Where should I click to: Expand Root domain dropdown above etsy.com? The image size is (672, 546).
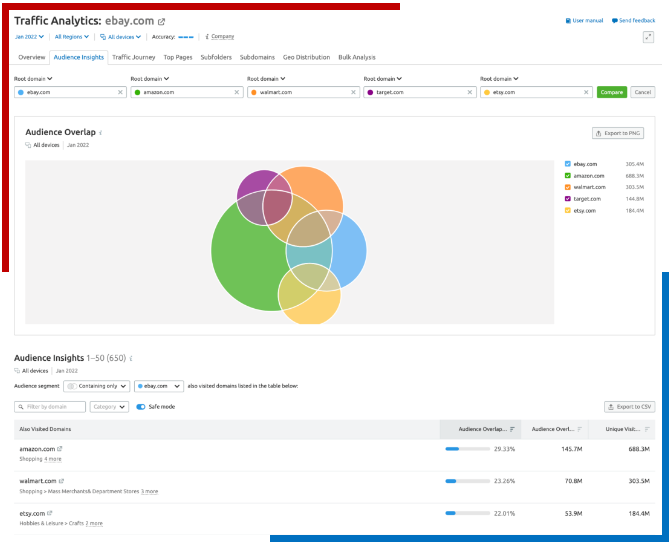click(x=499, y=79)
